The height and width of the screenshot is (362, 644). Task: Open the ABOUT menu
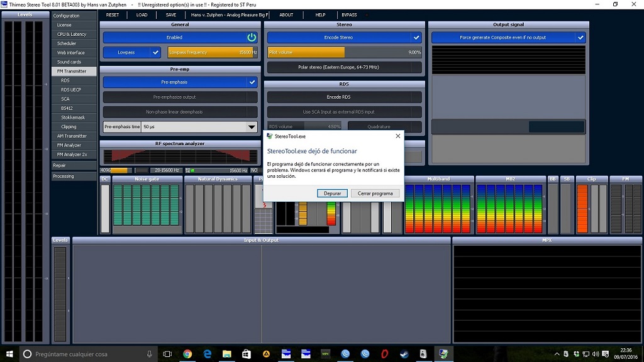point(286,15)
